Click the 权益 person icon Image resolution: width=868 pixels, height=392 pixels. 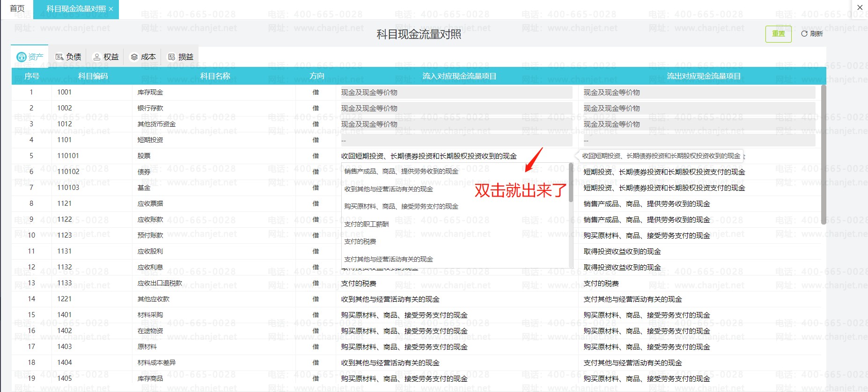[97, 57]
